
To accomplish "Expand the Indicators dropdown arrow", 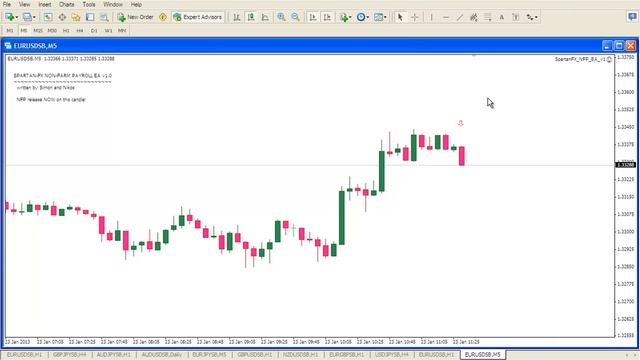I will point(350,17).
